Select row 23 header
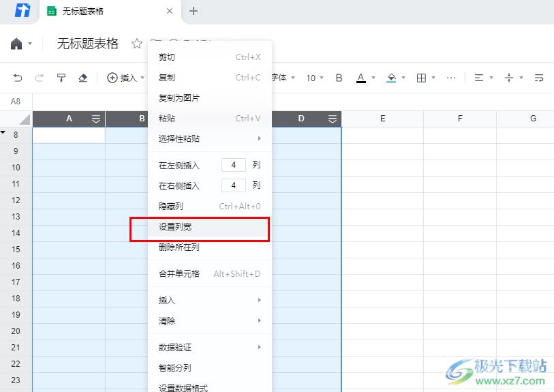The width and height of the screenshot is (554, 392). pyautogui.click(x=16, y=380)
